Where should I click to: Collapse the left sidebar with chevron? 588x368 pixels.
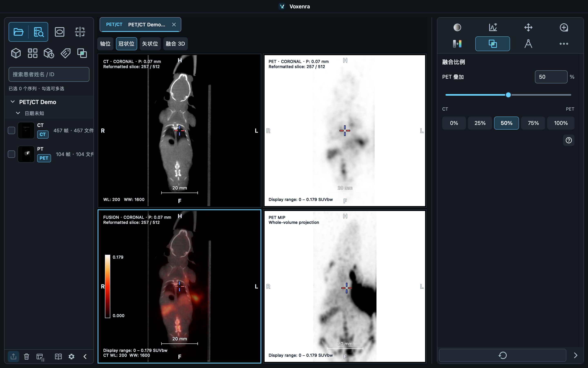85,357
